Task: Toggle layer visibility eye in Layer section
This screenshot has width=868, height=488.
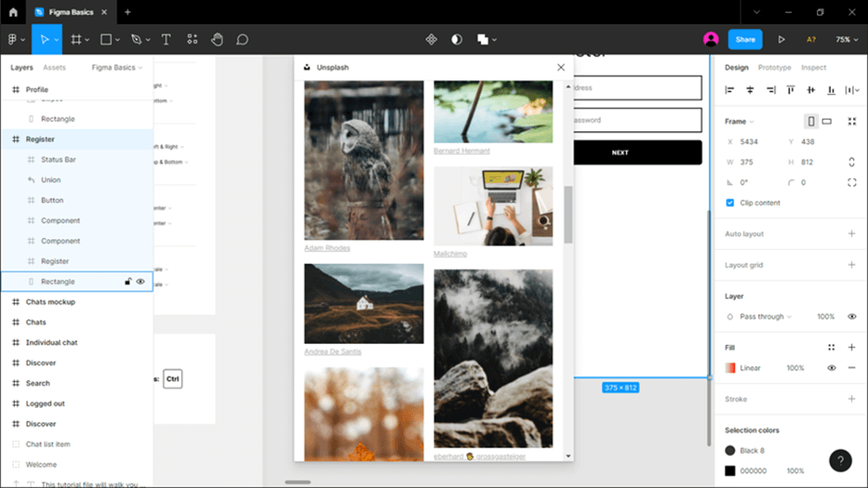Action: tap(852, 316)
